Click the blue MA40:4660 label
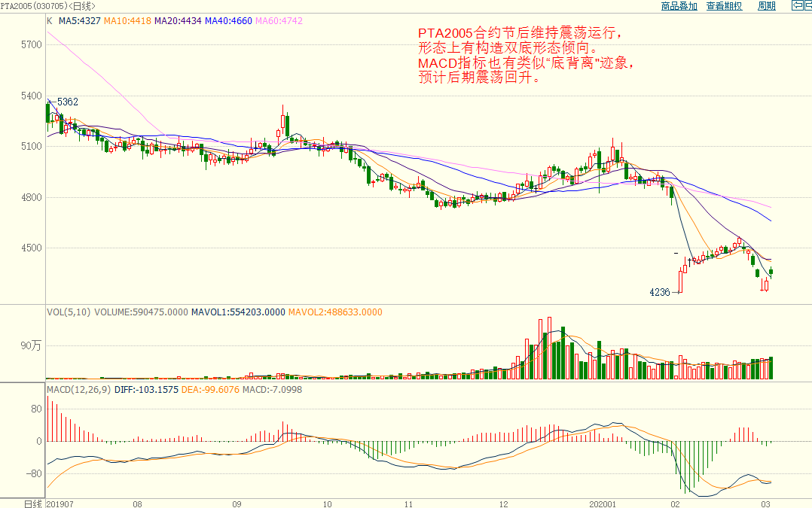The width and height of the screenshot is (812, 508). [x=228, y=21]
